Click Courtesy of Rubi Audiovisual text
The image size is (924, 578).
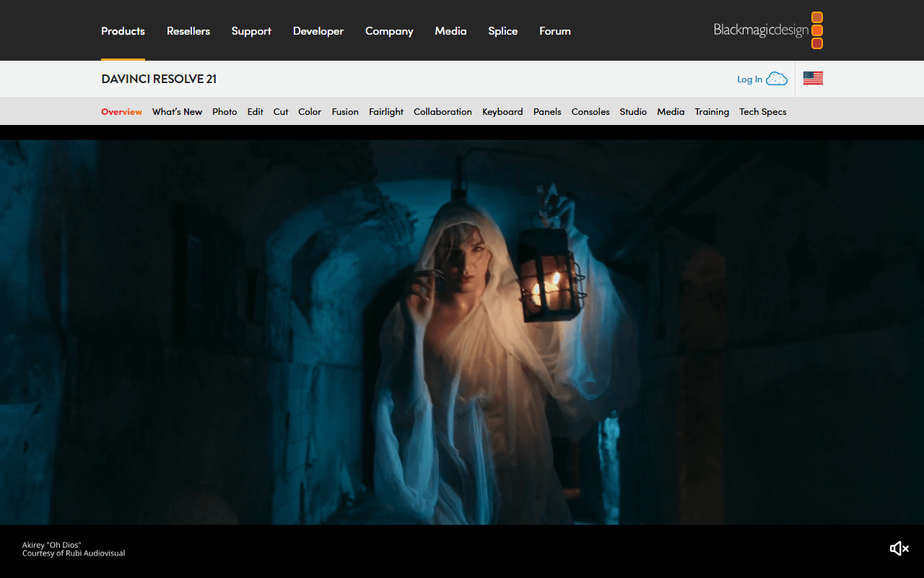74,553
